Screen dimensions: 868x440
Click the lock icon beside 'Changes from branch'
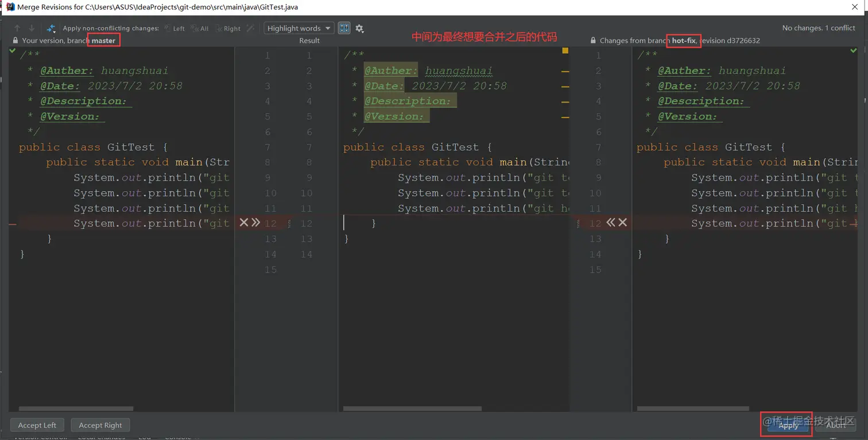(x=593, y=41)
